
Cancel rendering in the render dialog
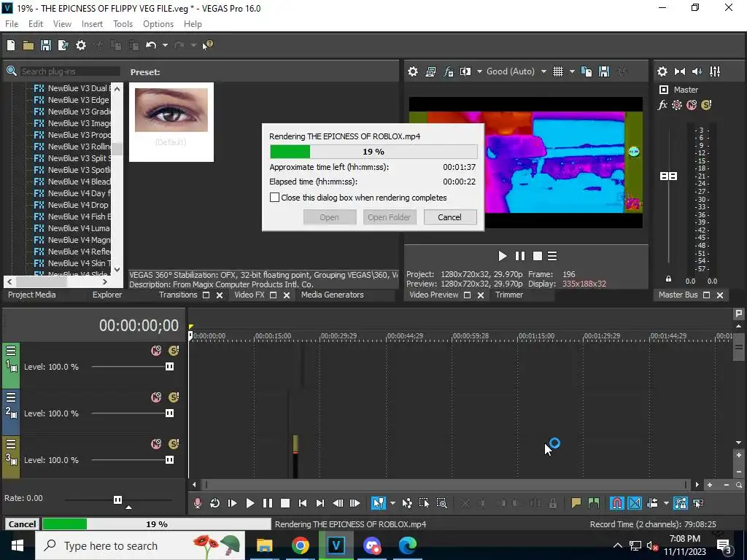pos(449,217)
